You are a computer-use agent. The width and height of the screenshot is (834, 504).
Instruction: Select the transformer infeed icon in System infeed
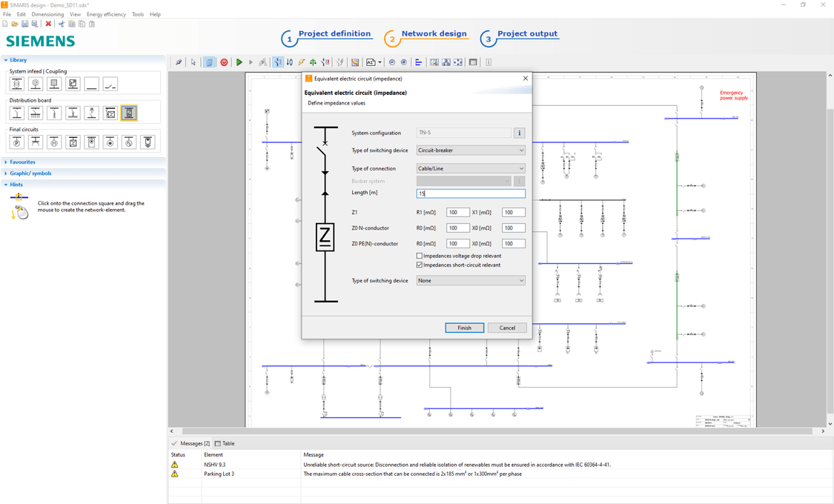click(16, 84)
